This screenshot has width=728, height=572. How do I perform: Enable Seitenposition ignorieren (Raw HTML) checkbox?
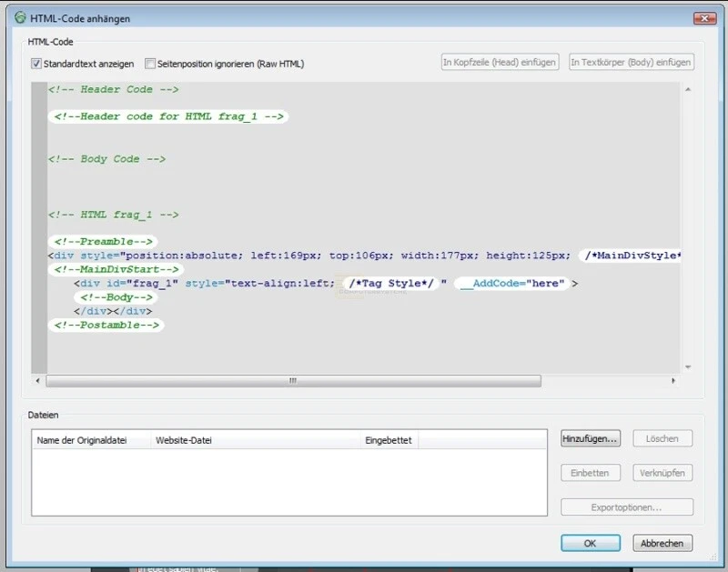tap(150, 64)
